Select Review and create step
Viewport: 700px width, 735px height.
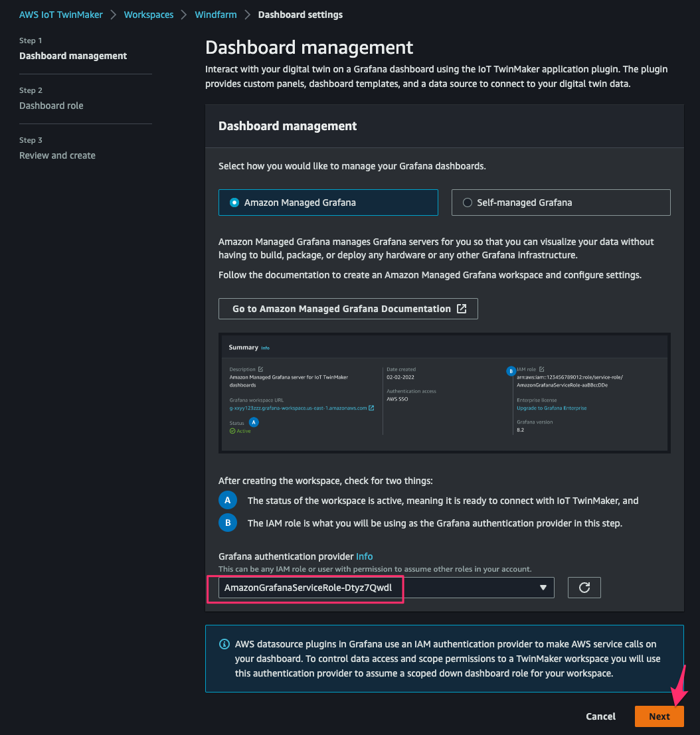click(x=57, y=155)
